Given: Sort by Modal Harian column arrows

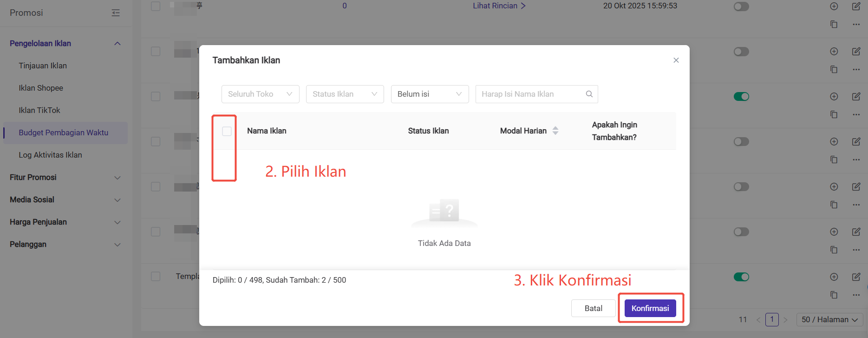Looking at the screenshot, I should (x=555, y=131).
